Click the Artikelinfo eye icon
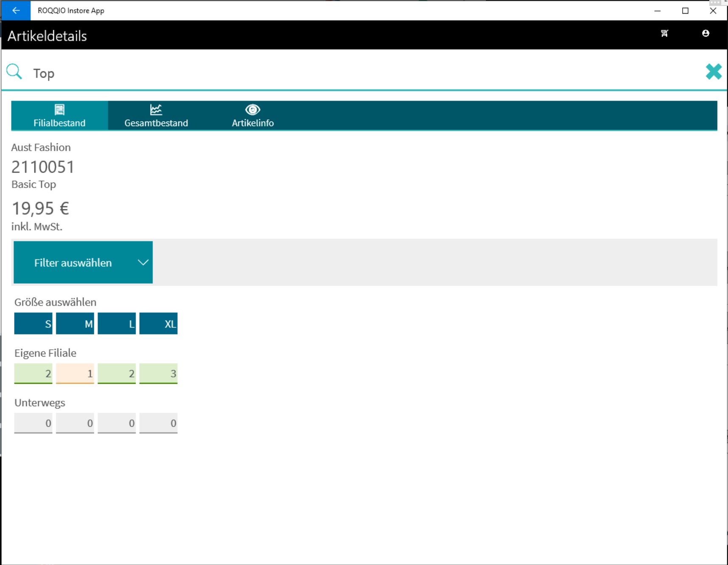 click(252, 110)
